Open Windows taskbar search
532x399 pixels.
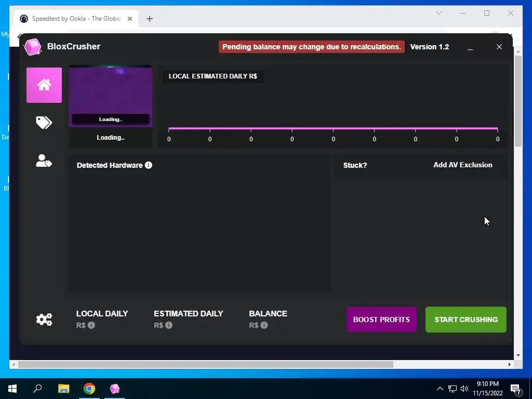point(37,389)
